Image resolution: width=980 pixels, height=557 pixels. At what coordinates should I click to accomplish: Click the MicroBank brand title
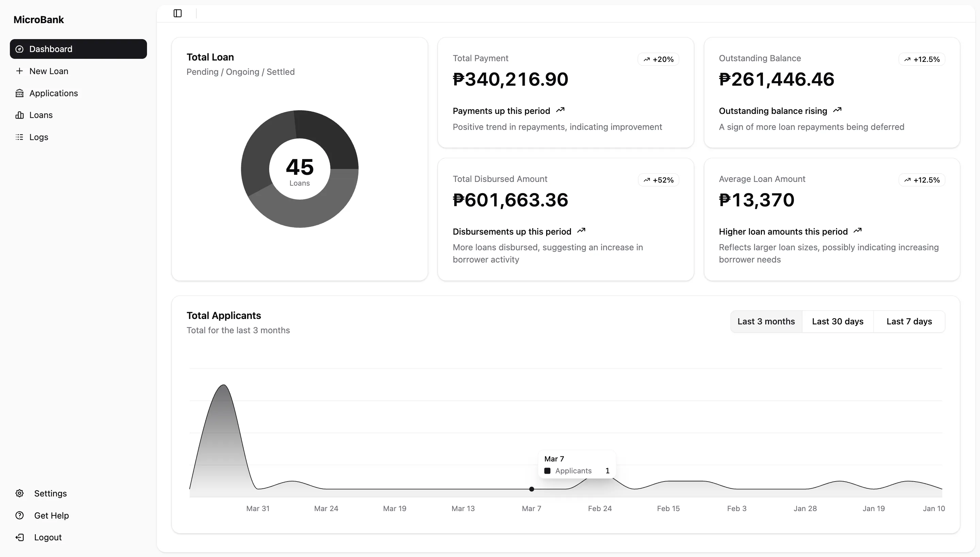pos(39,20)
